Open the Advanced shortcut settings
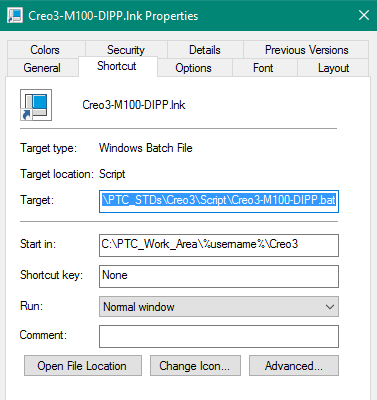 294,366
